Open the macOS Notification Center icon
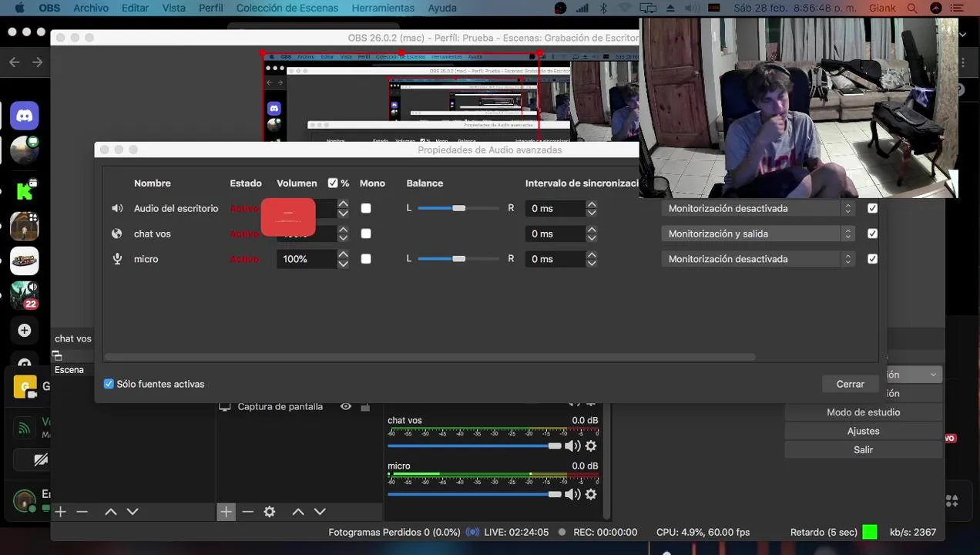This screenshot has width=980, height=555. point(956,8)
